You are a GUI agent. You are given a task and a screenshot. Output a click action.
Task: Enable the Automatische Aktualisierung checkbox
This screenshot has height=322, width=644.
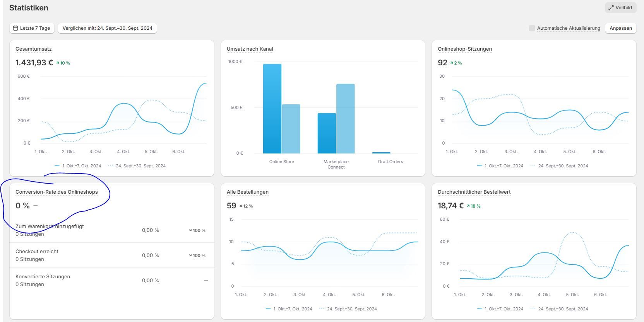coord(532,28)
